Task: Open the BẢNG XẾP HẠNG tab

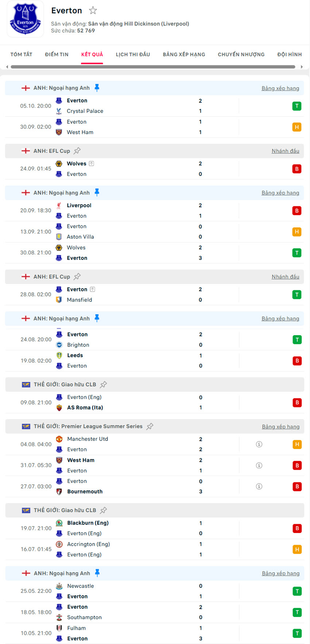Action: (x=184, y=54)
